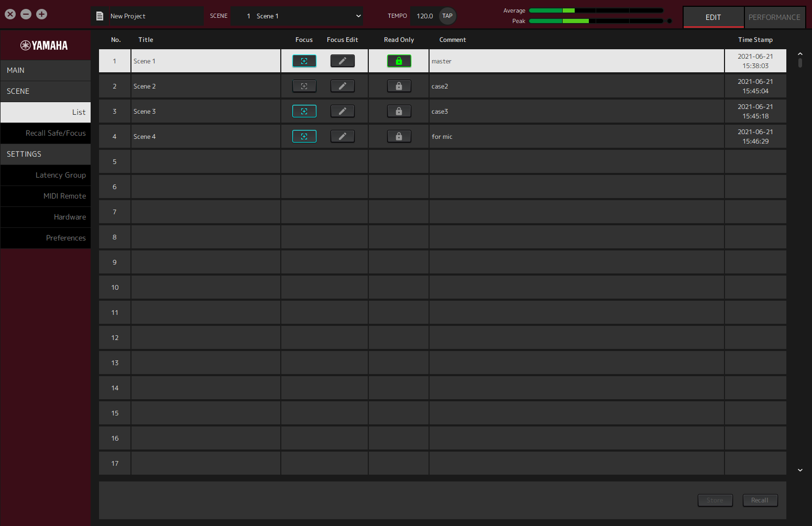Select the Scene 2 title cell
Screen dimensions: 812x526
tap(206, 86)
